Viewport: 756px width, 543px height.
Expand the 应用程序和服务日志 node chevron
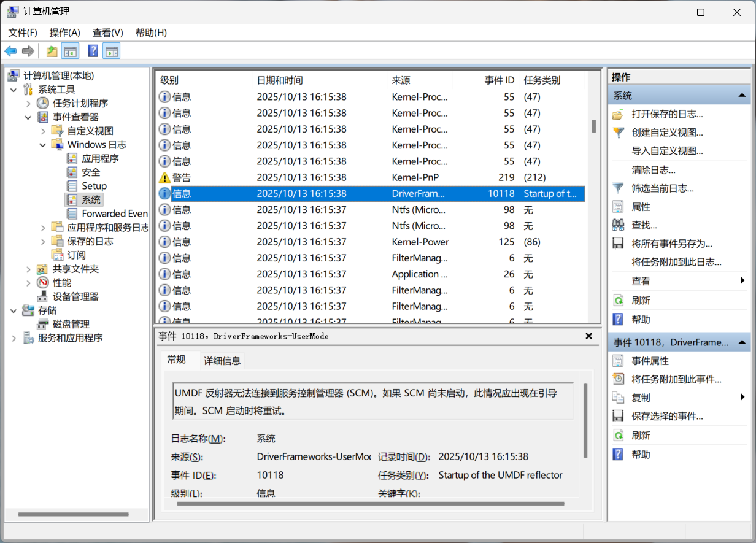click(43, 228)
